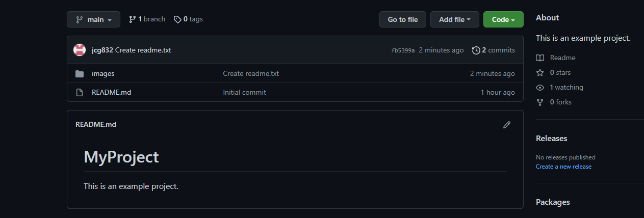Open the green Code dropdown
The height and width of the screenshot is (218, 644).
pos(503,19)
